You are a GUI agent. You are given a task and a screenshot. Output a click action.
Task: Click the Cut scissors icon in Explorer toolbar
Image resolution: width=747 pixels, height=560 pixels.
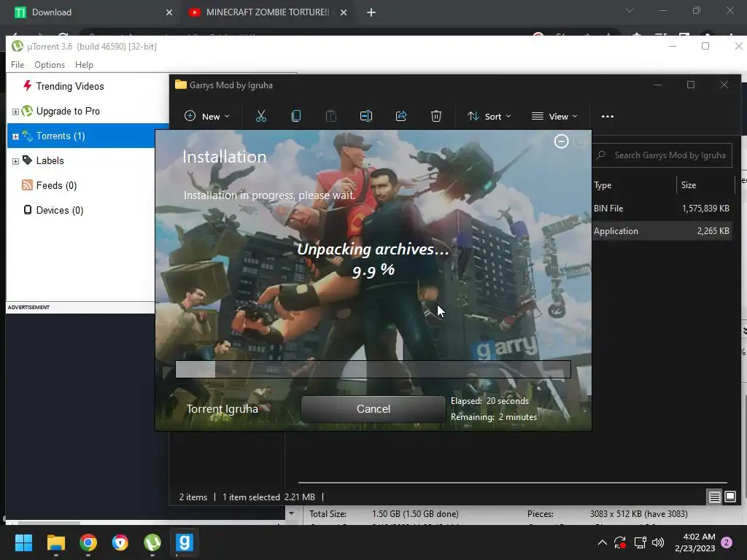[260, 116]
